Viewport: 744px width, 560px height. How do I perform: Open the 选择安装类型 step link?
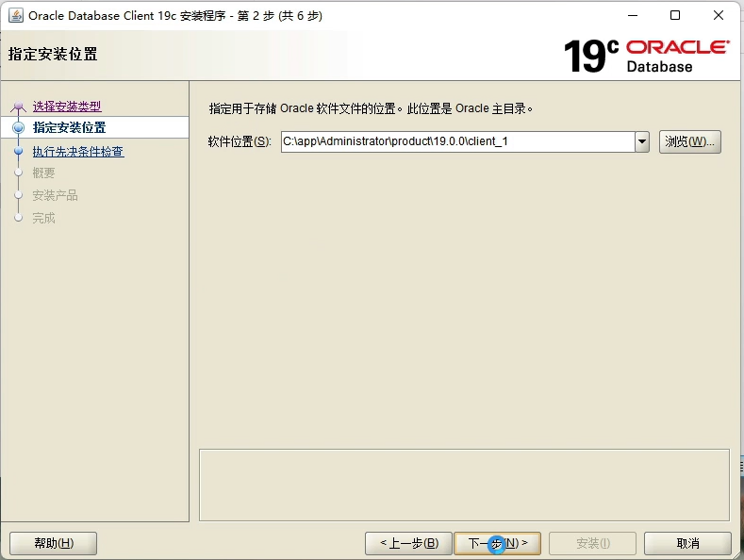[67, 107]
